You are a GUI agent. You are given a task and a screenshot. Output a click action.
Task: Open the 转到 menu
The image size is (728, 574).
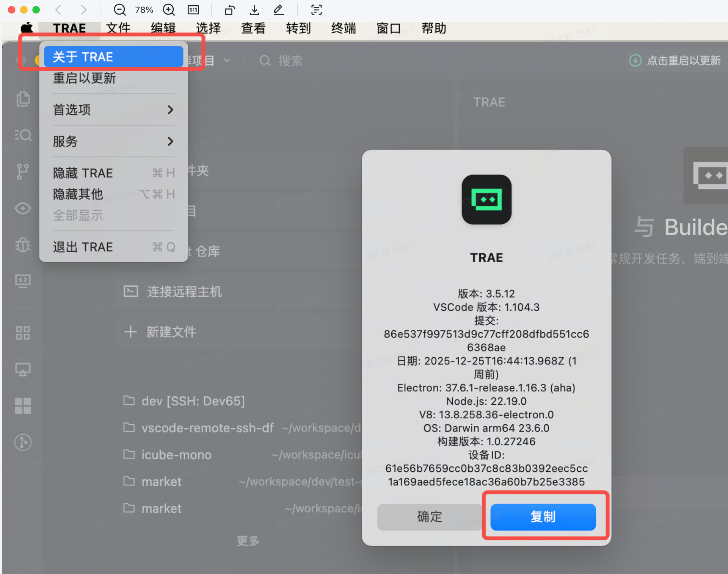[298, 28]
